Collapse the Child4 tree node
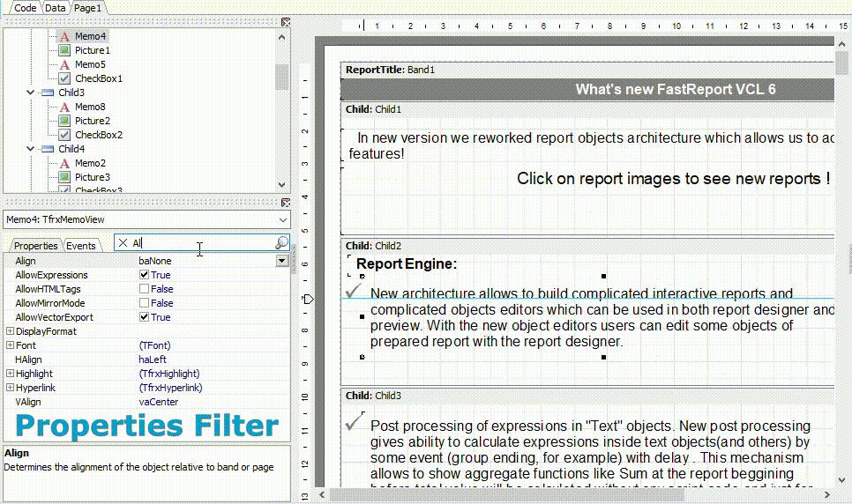The image size is (852, 504). [x=31, y=149]
